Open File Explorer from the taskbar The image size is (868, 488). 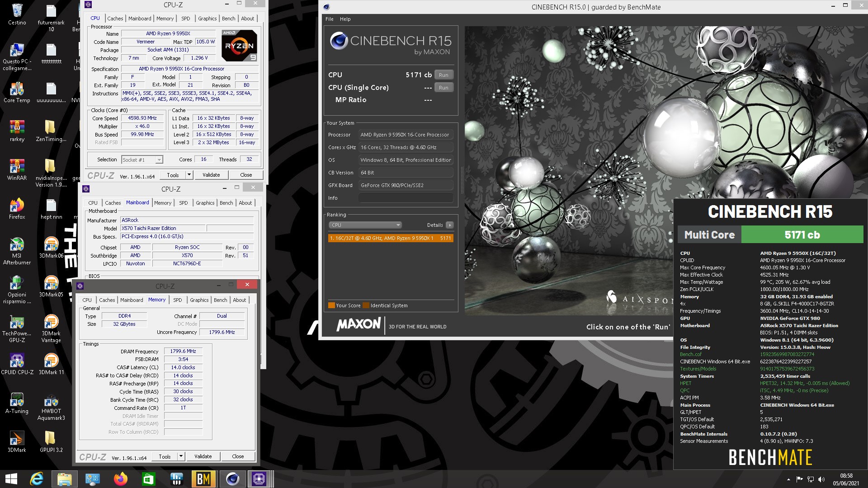coord(65,479)
